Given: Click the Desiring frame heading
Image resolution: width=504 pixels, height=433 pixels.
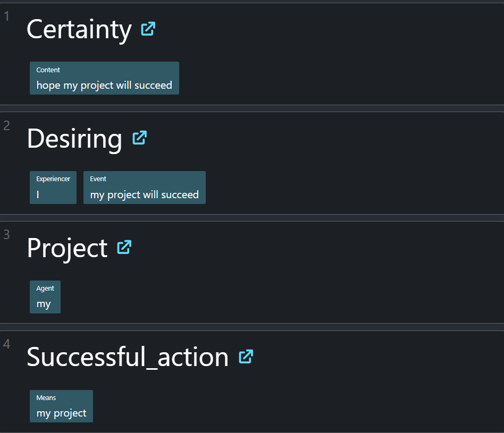Looking at the screenshot, I should coord(74,139).
